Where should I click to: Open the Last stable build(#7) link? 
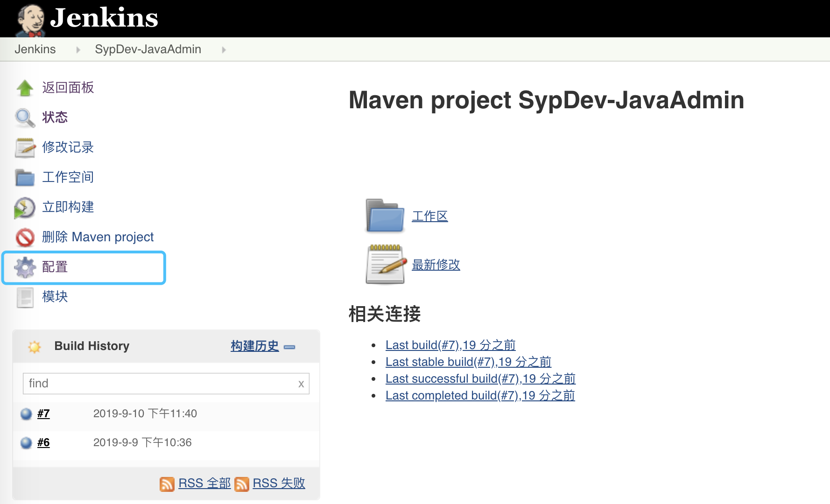pyautogui.click(x=468, y=362)
